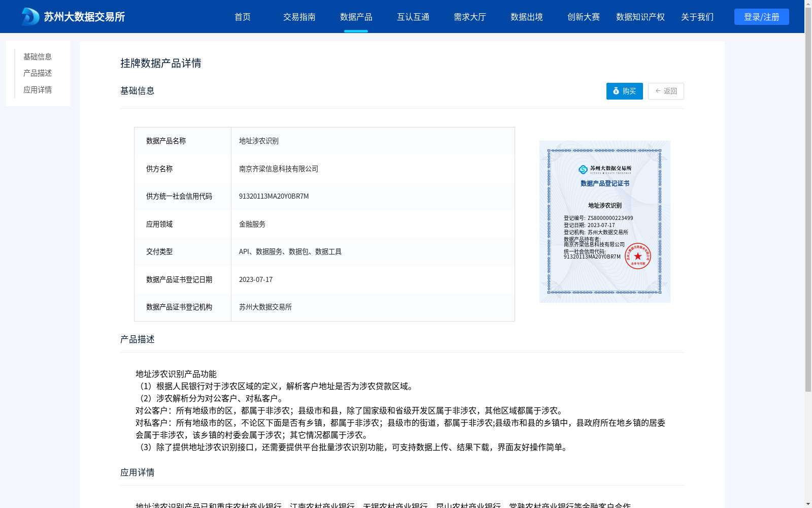
Task: Go to the 数据知识产权 page
Action: (640, 17)
